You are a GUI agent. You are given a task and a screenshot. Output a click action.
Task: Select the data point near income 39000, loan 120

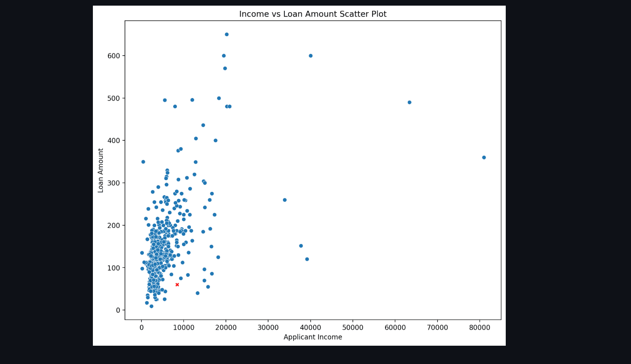(x=307, y=259)
